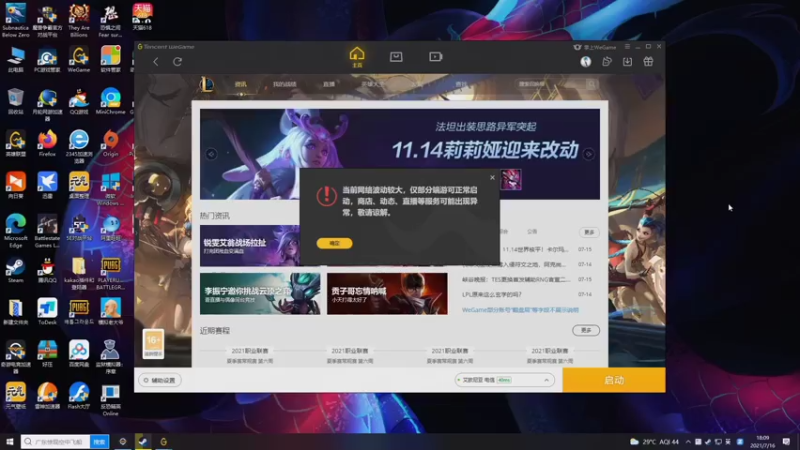Screen dimensions: 800x450
Task: Close the network warning dialog with its X
Action: 492,178
